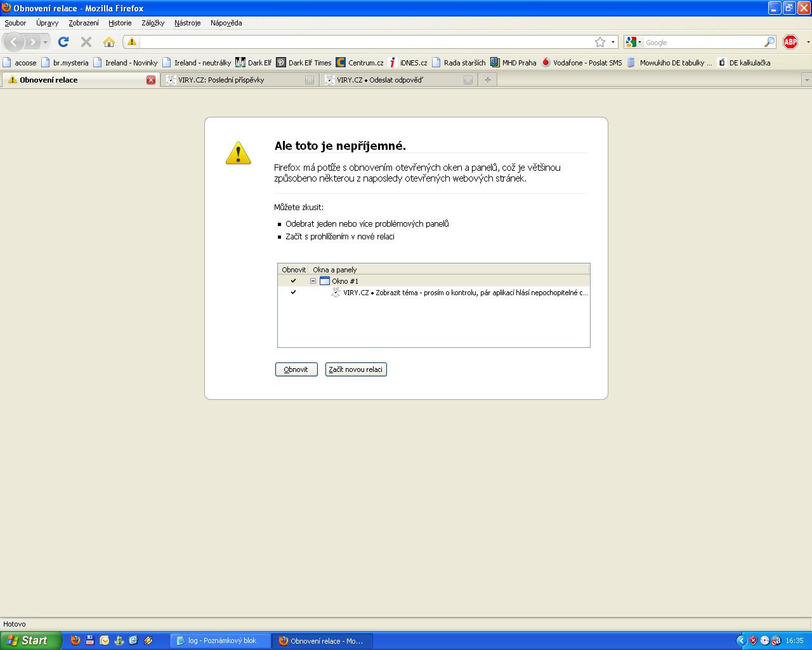Click into the URL address bar
Image resolution: width=812 pixels, height=650 pixels.
[362, 42]
